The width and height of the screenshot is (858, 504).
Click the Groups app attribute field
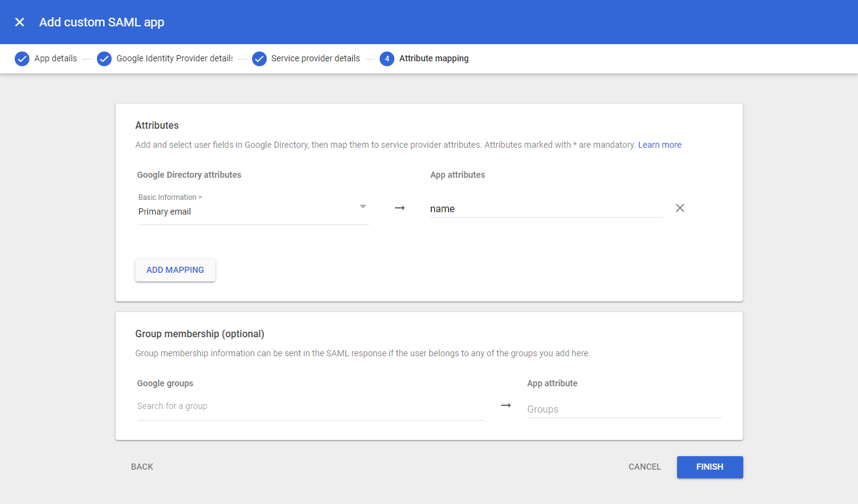(x=624, y=409)
